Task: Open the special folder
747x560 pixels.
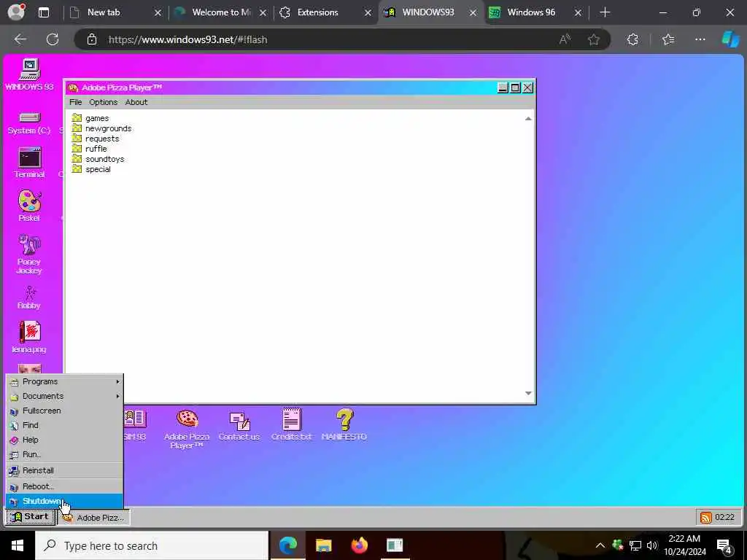Action: pyautogui.click(x=91, y=169)
